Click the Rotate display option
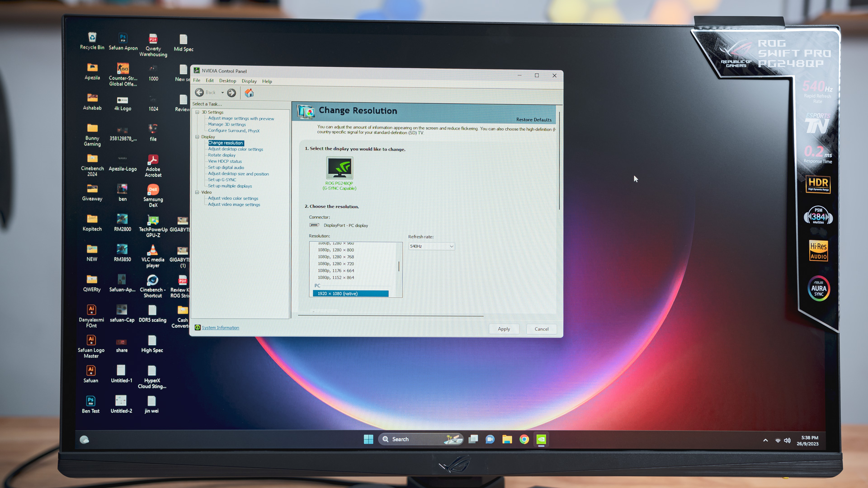This screenshot has width=868, height=488. 222,155
